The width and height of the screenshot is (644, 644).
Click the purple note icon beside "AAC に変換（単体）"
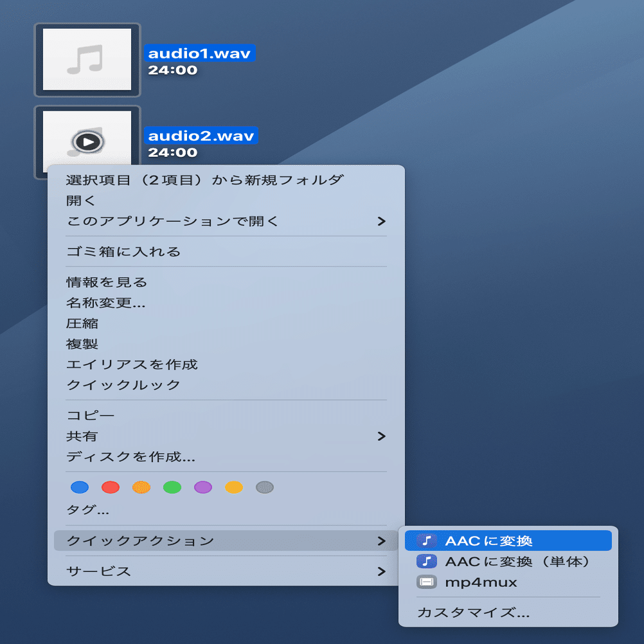426,561
